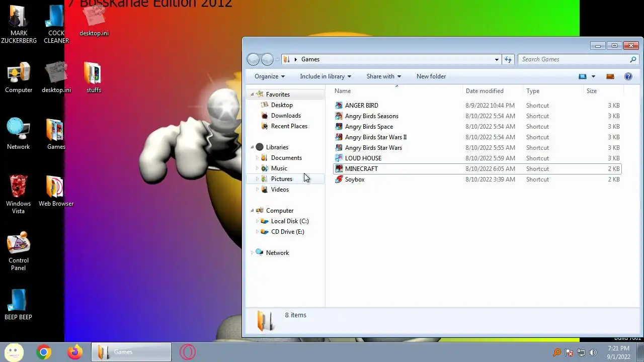Click the volume icon in system tray
The image size is (644, 362).
click(x=593, y=352)
